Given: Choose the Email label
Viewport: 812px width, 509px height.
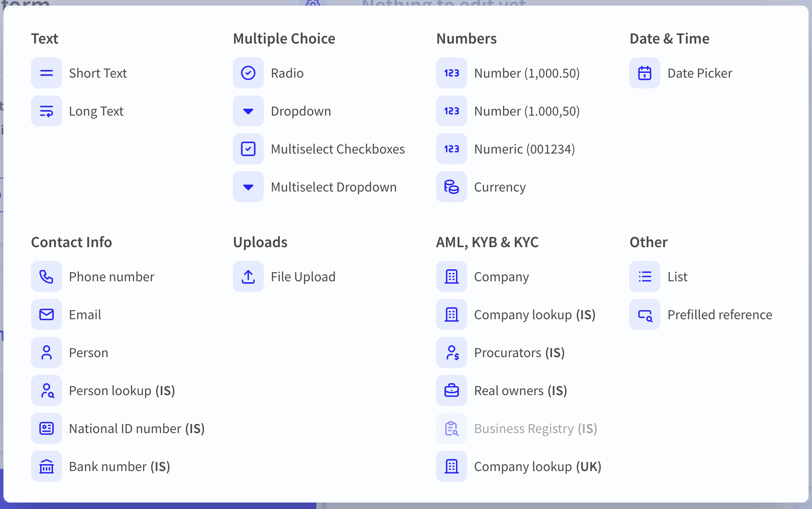Looking at the screenshot, I should 85,315.
